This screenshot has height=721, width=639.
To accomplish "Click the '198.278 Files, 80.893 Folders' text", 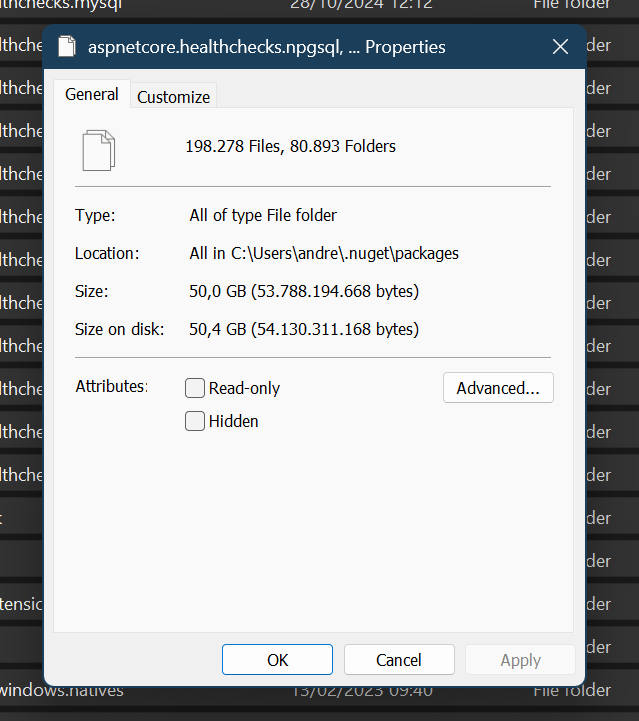I will pos(290,146).
